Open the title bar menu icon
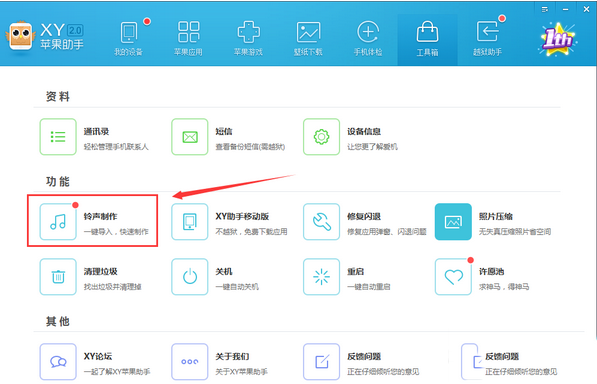597x384 pixels. tap(545, 10)
